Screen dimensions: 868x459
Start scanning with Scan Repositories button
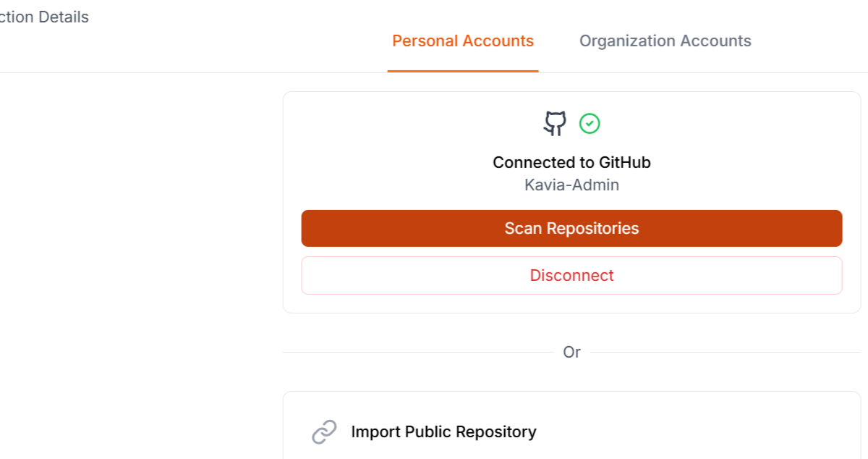[x=571, y=229]
